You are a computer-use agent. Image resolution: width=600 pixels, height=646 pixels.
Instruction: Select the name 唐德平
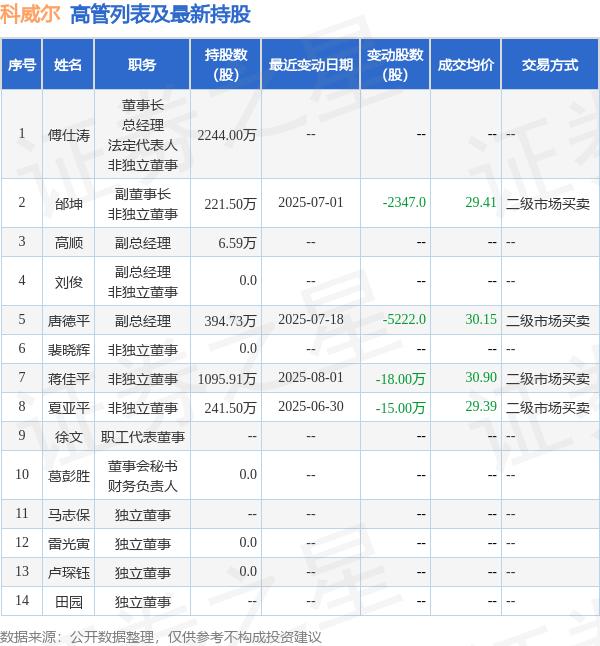[69, 321]
